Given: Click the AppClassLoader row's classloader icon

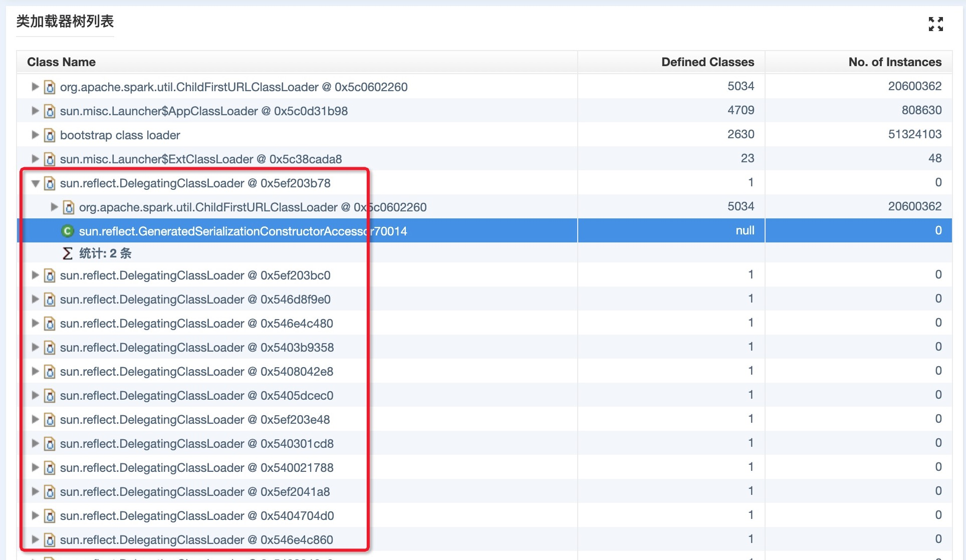Looking at the screenshot, I should (50, 111).
